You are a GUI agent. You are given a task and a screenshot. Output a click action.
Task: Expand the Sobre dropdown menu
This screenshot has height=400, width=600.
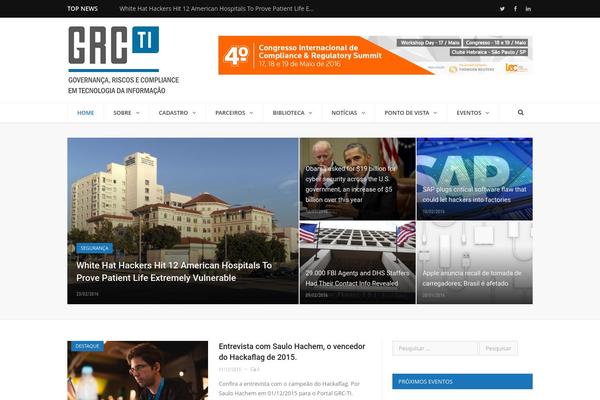pos(125,113)
